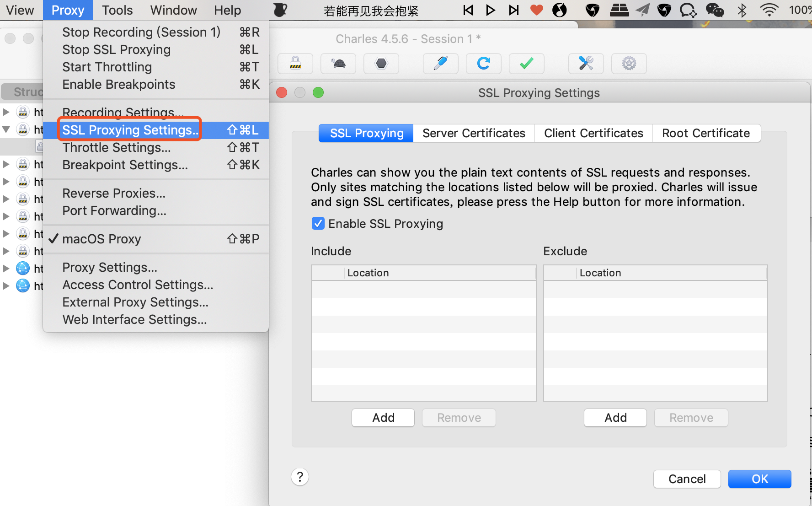Click the paper plane menu bar icon
Viewport: 812px width, 506px height.
[x=642, y=10]
